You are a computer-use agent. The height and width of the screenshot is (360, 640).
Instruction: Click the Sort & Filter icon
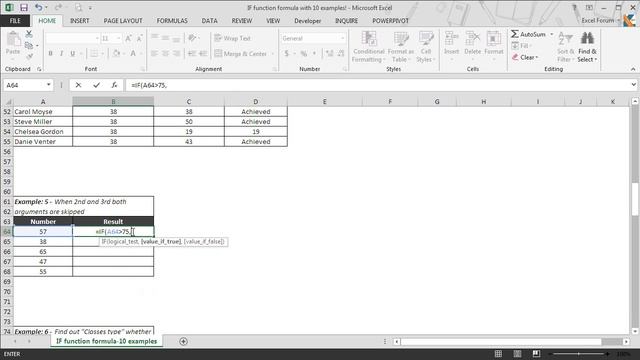(x=565, y=39)
